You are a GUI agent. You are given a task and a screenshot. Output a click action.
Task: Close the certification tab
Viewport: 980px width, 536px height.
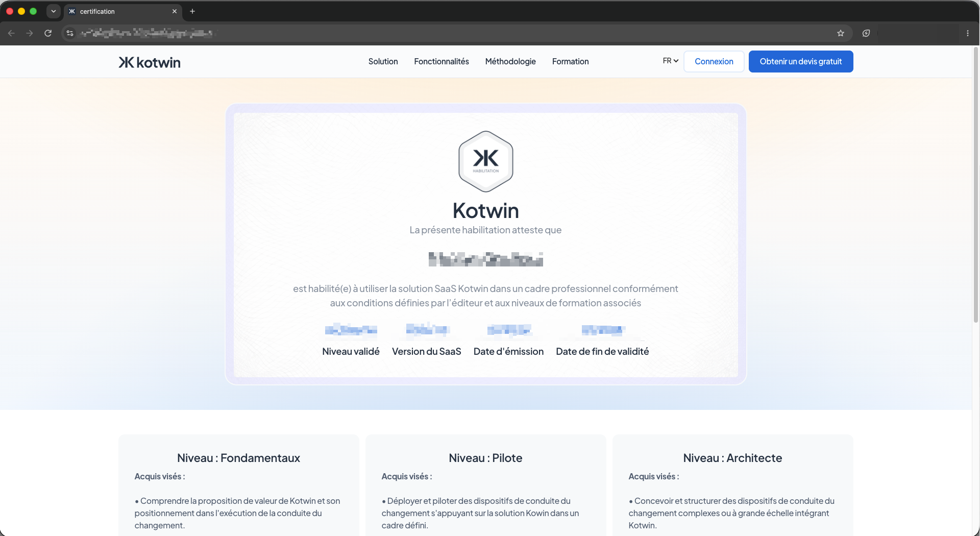pyautogui.click(x=175, y=11)
